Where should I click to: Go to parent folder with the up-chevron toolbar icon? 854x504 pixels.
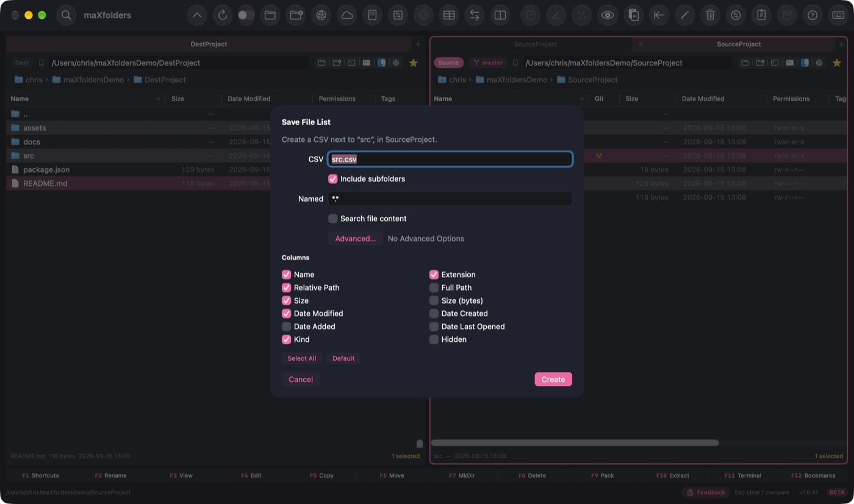coord(197,15)
